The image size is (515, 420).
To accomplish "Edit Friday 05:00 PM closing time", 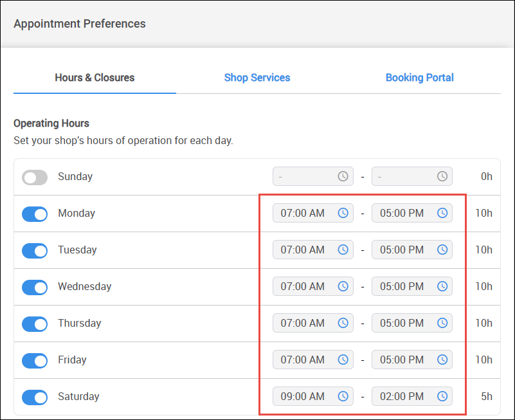I will pyautogui.click(x=412, y=360).
